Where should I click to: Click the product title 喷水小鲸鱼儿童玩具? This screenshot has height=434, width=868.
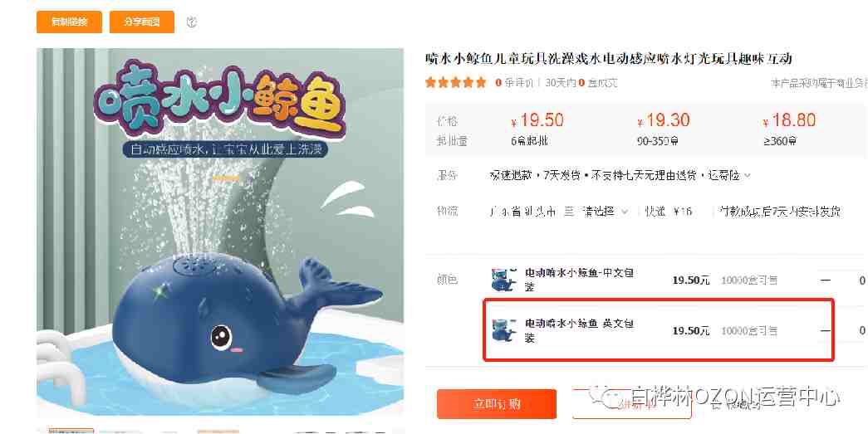click(609, 59)
